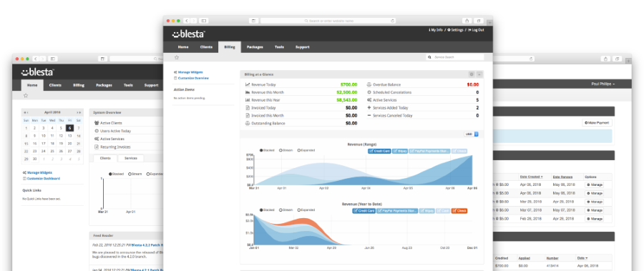
Task: Click the Safari back arrow in center window
Action: (187, 21)
